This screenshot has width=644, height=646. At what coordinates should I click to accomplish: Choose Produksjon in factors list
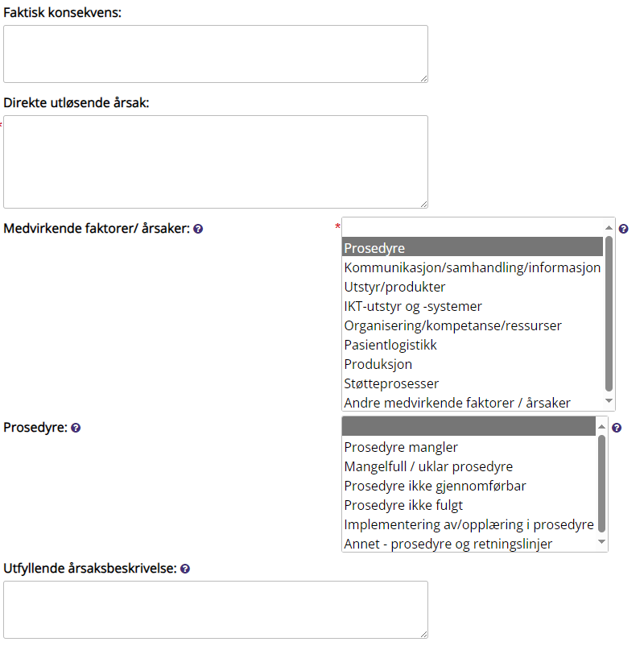coord(378,364)
